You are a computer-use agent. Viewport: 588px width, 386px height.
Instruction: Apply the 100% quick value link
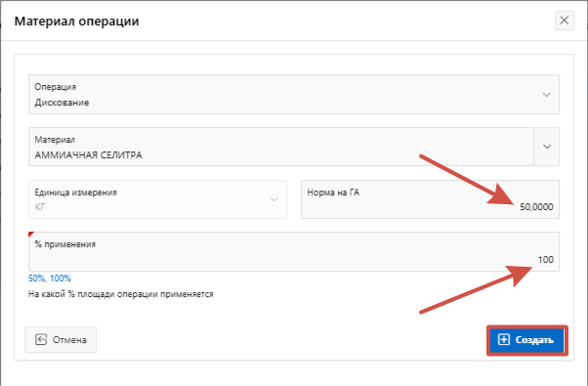(x=61, y=279)
